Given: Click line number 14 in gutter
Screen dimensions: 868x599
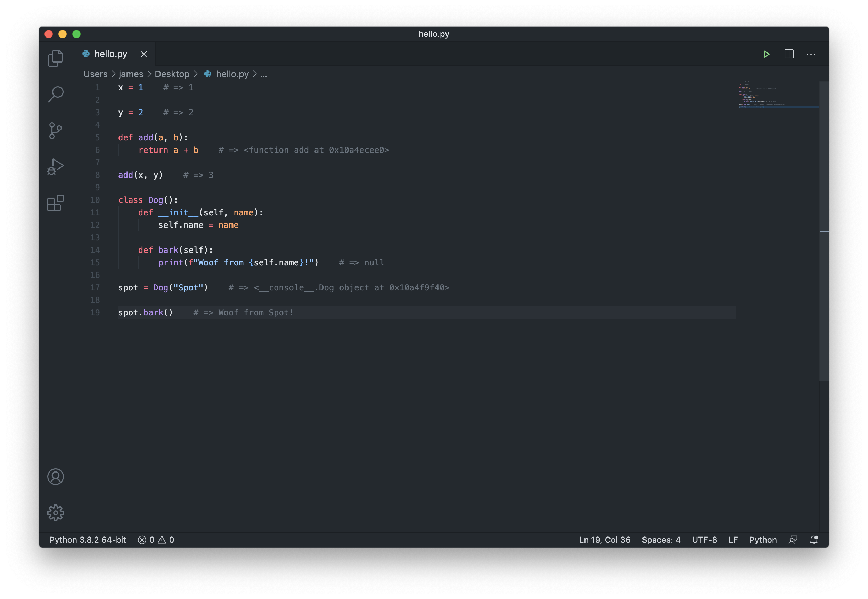Looking at the screenshot, I should point(95,250).
